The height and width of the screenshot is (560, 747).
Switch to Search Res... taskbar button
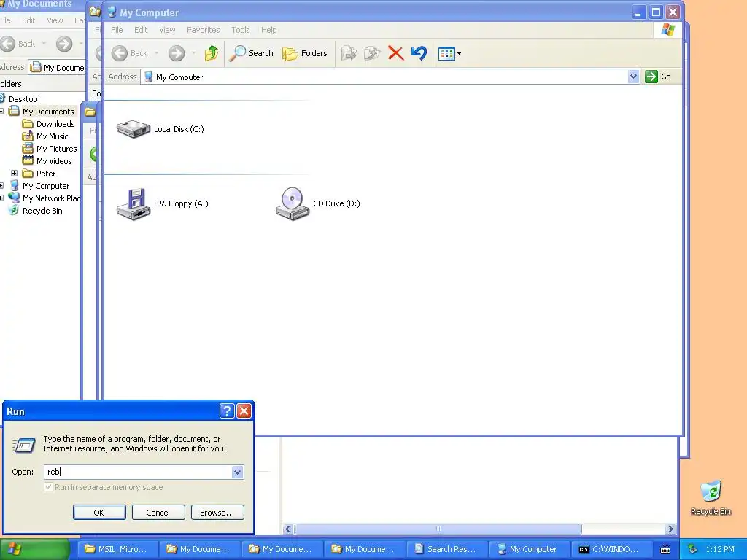pyautogui.click(x=446, y=549)
